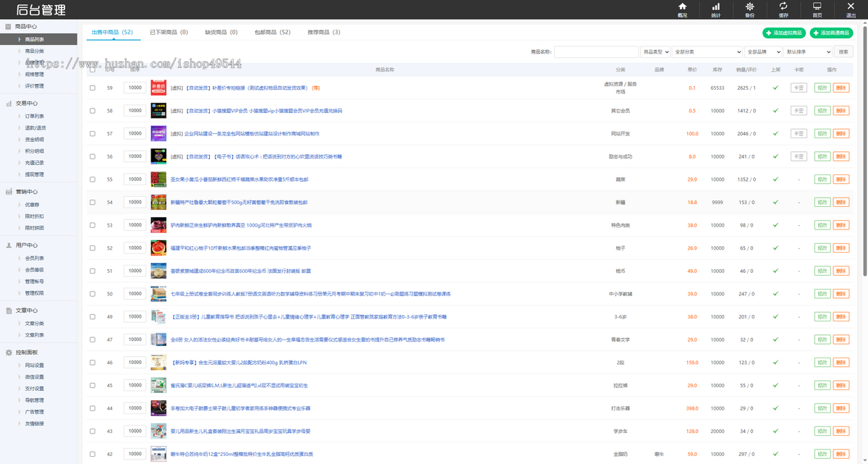Click 删除 button for product 45
The height and width of the screenshot is (464, 868).
pos(841,385)
